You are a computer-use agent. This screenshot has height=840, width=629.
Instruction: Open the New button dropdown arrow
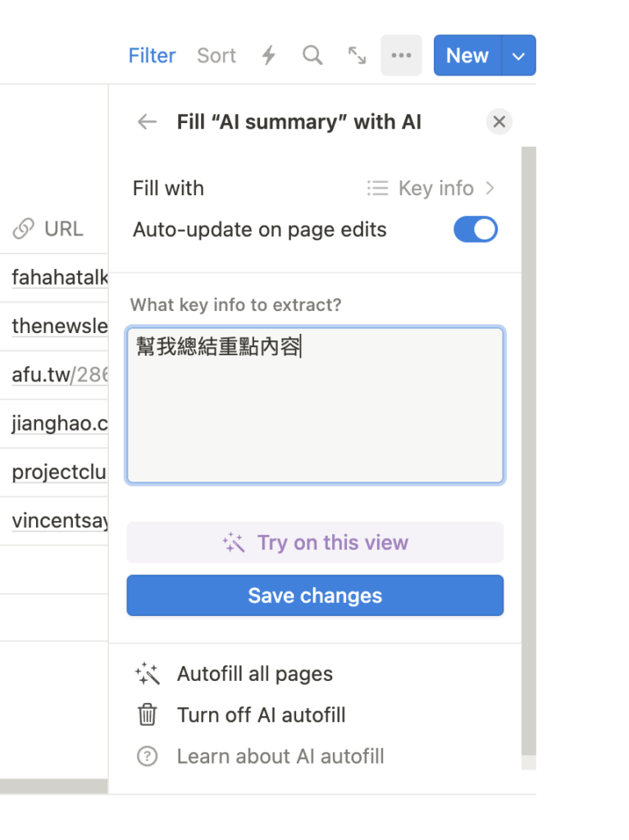(518, 56)
